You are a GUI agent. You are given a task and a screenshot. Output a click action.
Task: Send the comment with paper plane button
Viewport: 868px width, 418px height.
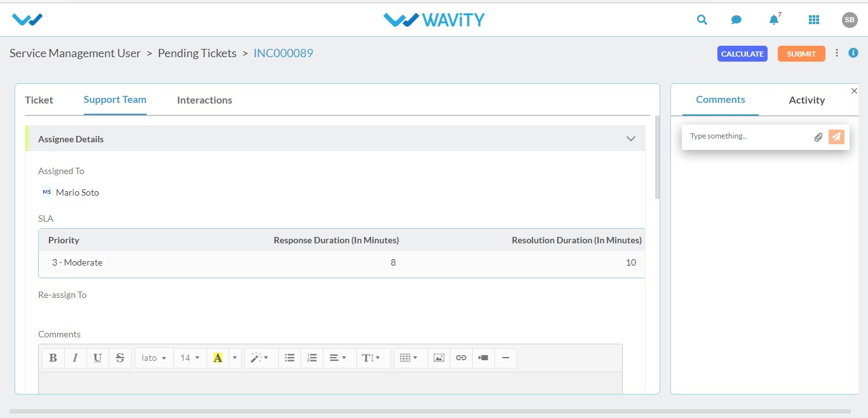click(x=836, y=137)
